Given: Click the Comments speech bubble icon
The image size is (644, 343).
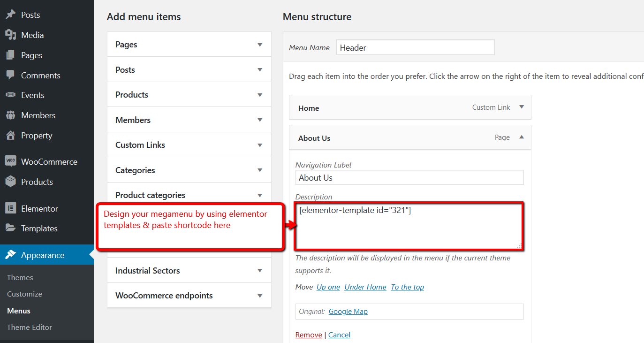Looking at the screenshot, I should point(10,75).
